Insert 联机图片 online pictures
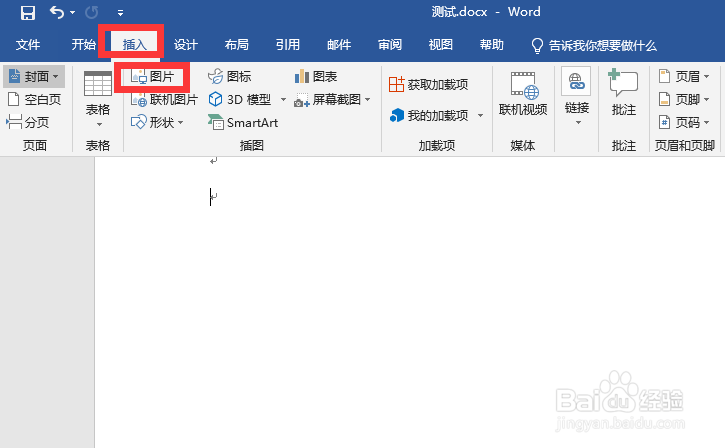This screenshot has height=448, width=725. point(164,99)
